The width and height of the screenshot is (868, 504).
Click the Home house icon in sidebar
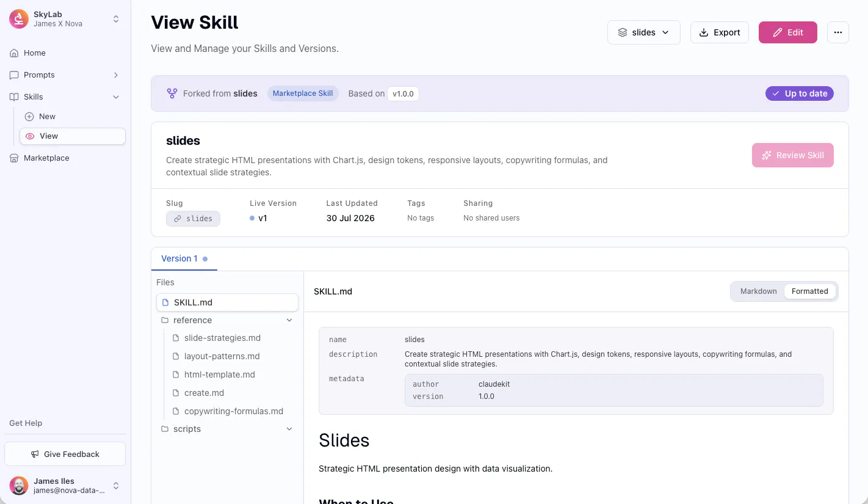14,53
